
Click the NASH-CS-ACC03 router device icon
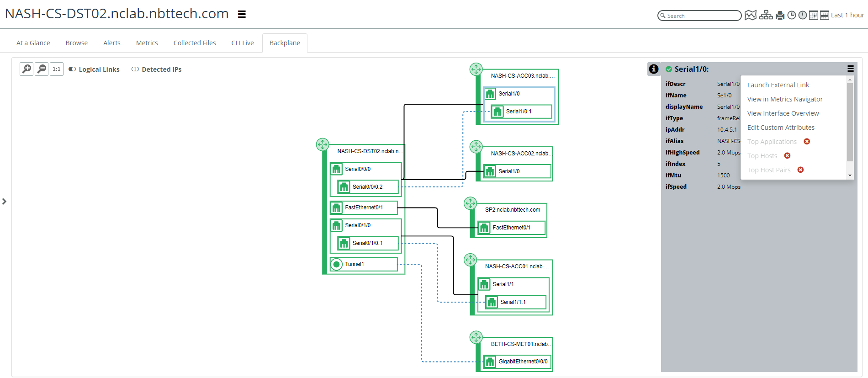coord(476,69)
